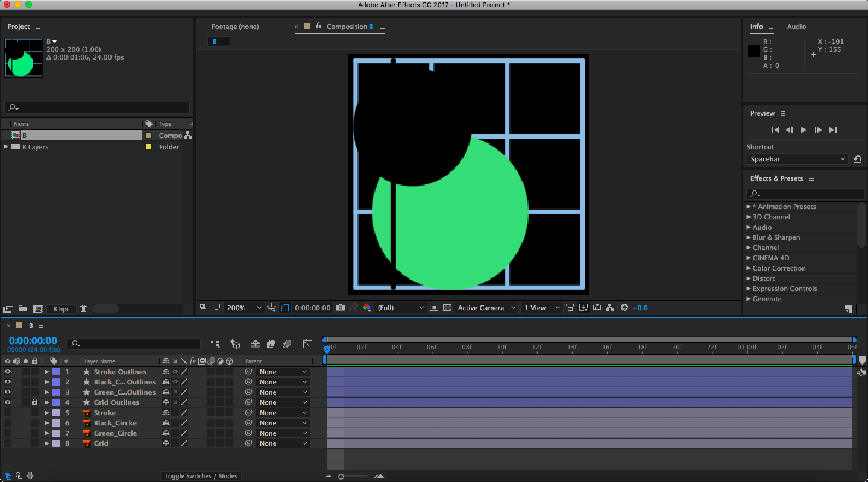Click the Composition mini-flowchart icon in timeline
Screen dimensions: 868x482
215,344
